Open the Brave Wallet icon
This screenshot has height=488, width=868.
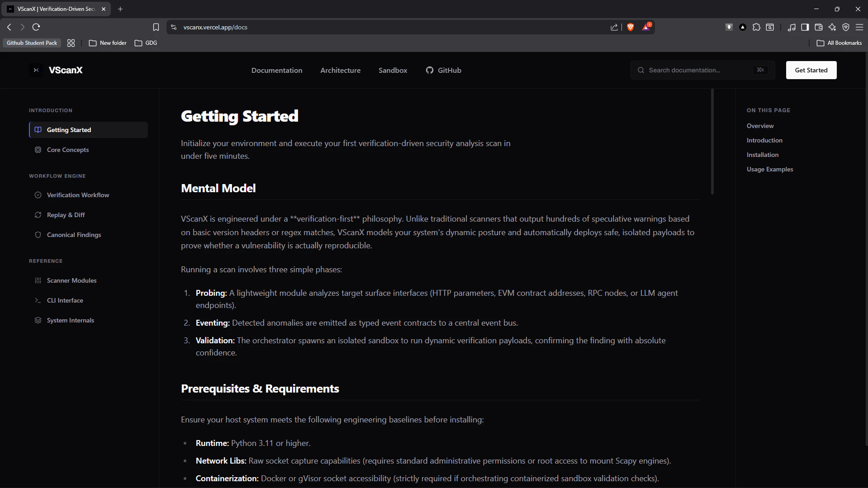click(818, 27)
